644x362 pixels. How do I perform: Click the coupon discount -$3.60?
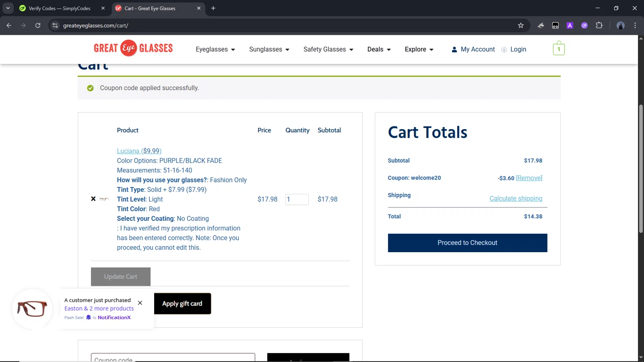pyautogui.click(x=506, y=178)
